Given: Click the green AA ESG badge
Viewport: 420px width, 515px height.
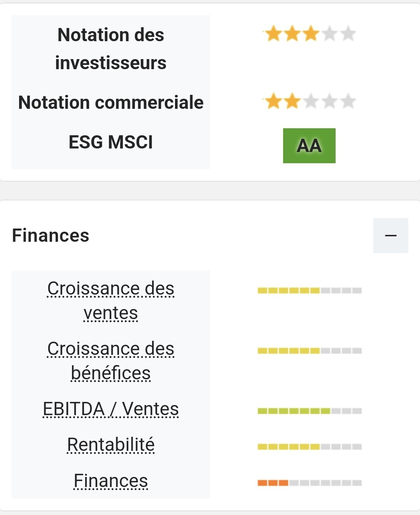Looking at the screenshot, I should 309,146.
